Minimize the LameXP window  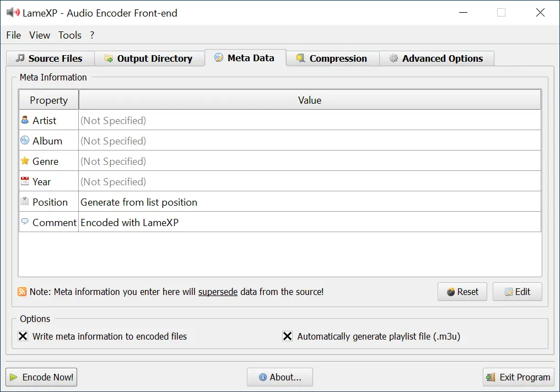(x=463, y=13)
